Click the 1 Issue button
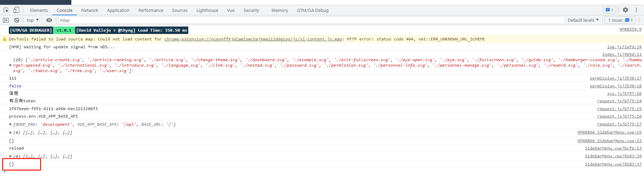644x192 pixels. point(620,20)
